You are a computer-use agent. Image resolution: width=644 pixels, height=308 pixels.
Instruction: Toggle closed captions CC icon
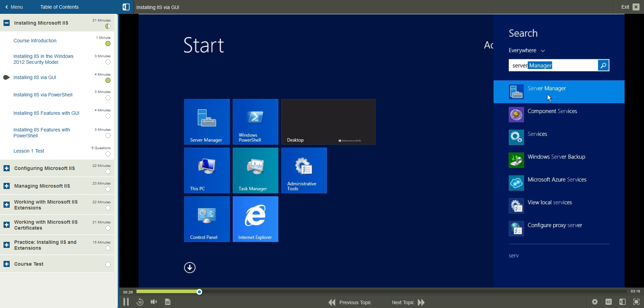(609, 302)
